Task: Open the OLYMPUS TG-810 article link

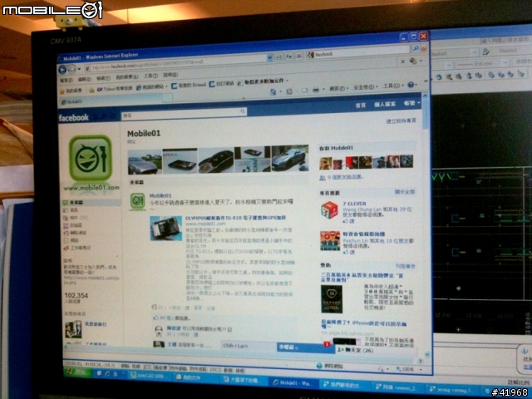Action: click(x=235, y=218)
